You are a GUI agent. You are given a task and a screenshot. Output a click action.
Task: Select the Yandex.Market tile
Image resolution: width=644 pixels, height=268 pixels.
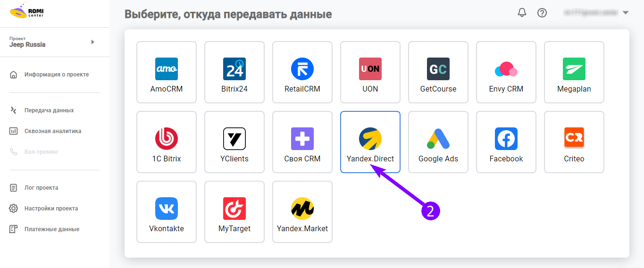point(302,212)
